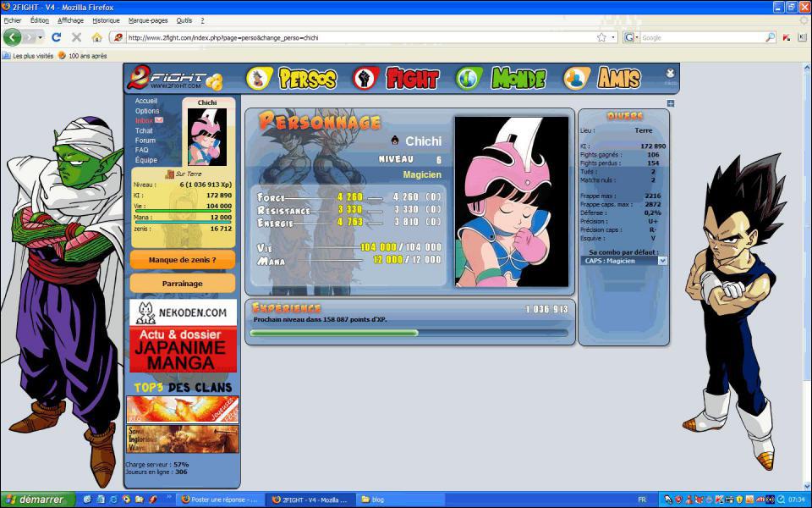Image resolution: width=812 pixels, height=508 pixels.
Task: Expand the plus icon above Divers panel
Action: point(671,104)
